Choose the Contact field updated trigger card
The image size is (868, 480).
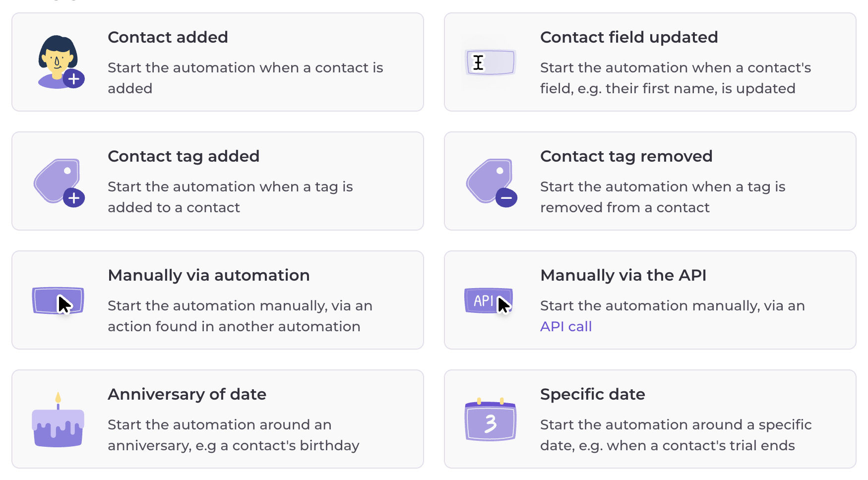(x=650, y=62)
